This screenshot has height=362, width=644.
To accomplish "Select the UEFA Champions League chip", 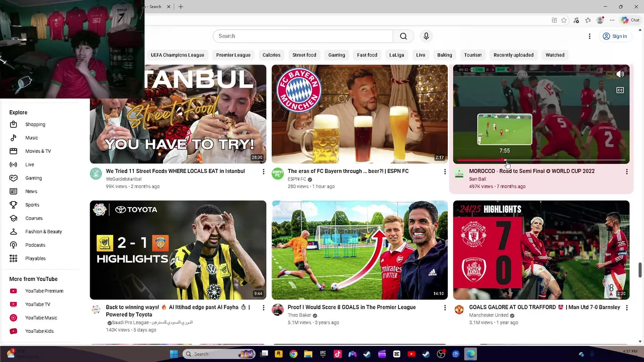I will click(177, 55).
